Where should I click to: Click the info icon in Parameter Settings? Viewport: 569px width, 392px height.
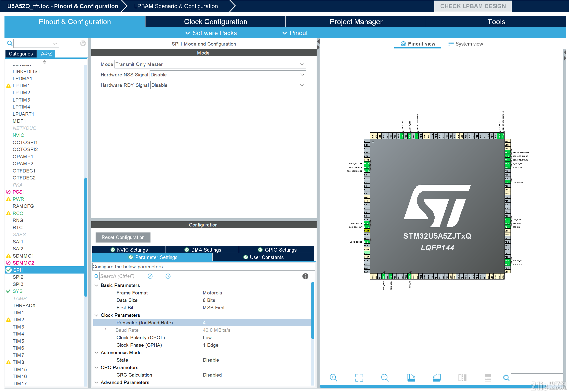(305, 276)
